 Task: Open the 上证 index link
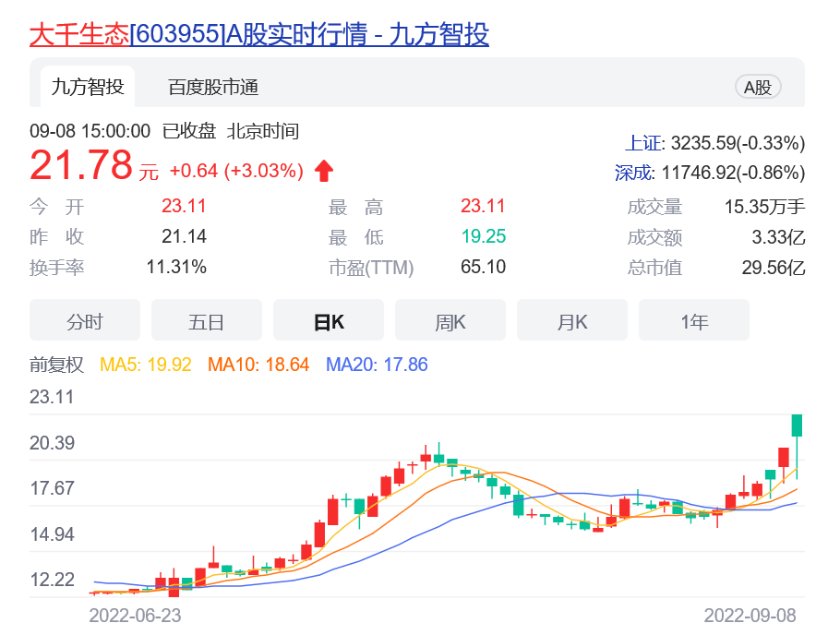[x=644, y=143]
